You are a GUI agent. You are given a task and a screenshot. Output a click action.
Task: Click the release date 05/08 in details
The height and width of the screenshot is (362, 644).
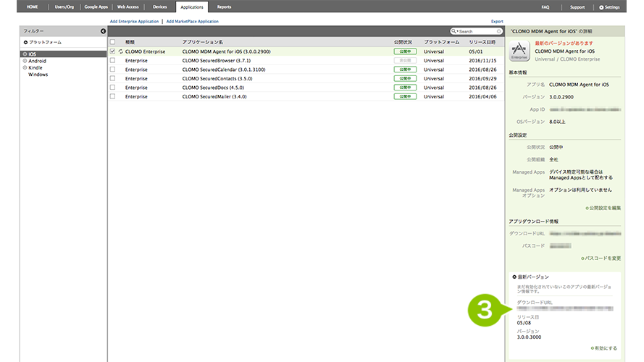tap(524, 324)
